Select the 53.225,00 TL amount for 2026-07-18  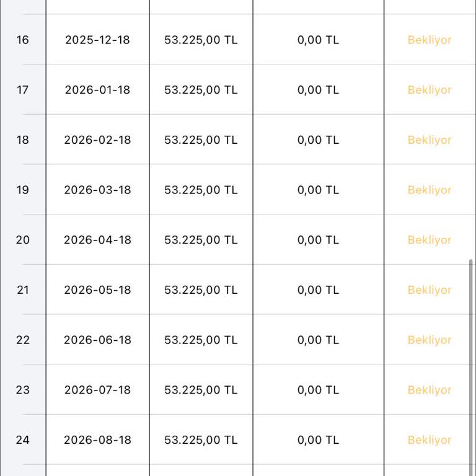[x=201, y=390]
